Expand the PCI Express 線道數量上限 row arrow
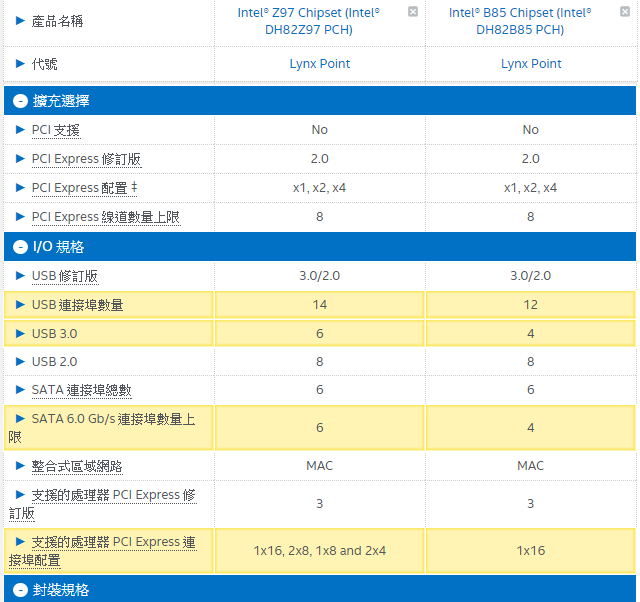This screenshot has height=602, width=640. point(20,216)
